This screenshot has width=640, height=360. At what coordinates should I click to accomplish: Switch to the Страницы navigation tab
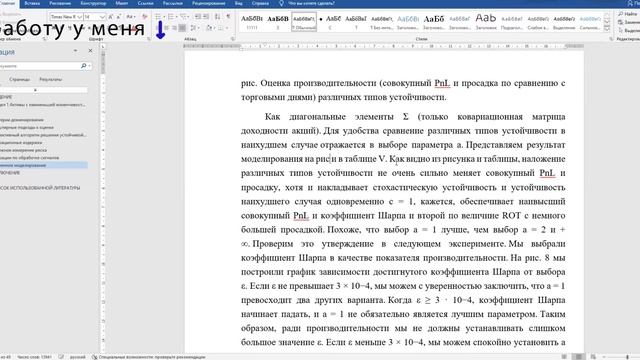coord(20,80)
